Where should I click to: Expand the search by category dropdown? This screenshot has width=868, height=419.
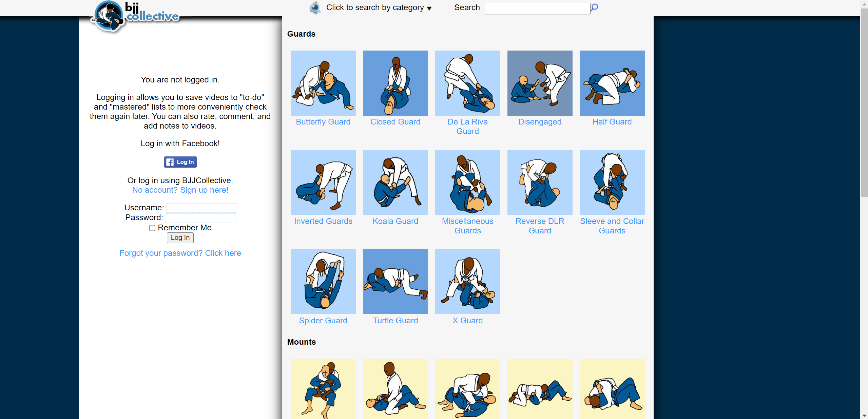tap(375, 8)
